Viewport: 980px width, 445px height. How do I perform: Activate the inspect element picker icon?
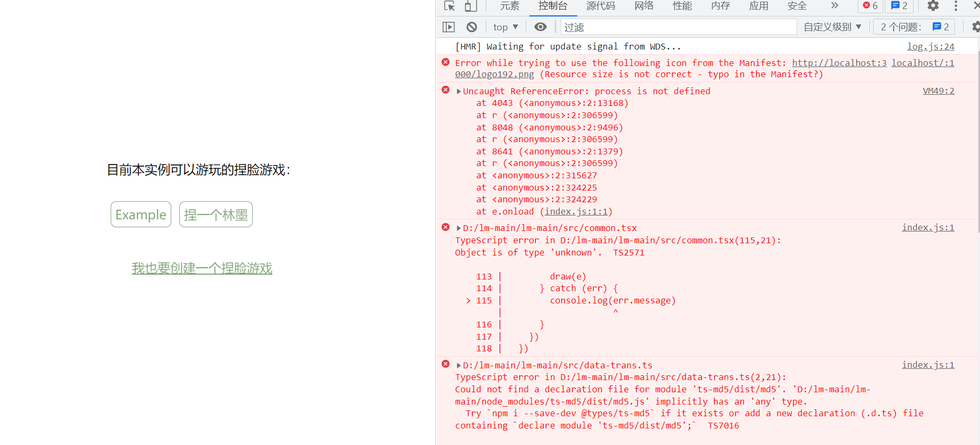[x=450, y=6]
